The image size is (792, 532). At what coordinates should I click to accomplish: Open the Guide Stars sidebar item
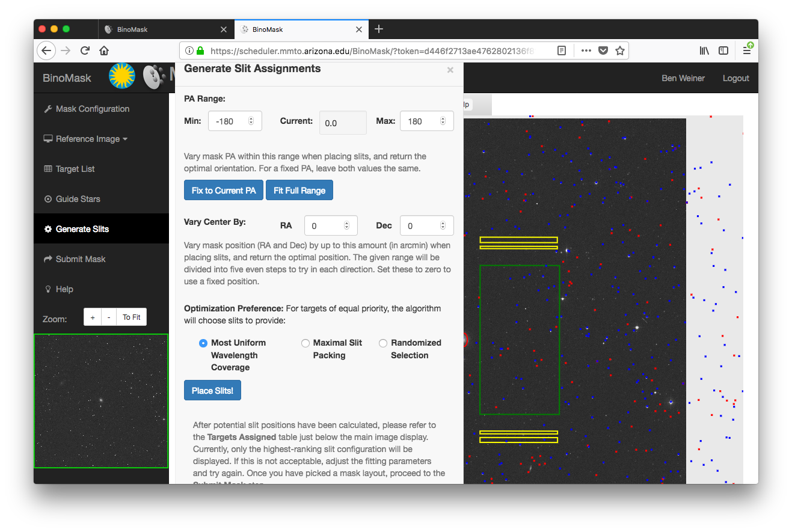[78, 199]
